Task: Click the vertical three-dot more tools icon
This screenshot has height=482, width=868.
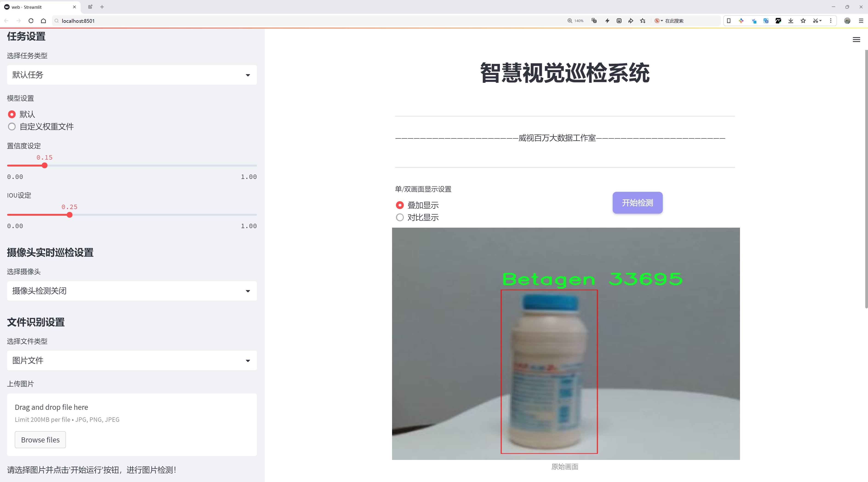Action: click(x=831, y=21)
